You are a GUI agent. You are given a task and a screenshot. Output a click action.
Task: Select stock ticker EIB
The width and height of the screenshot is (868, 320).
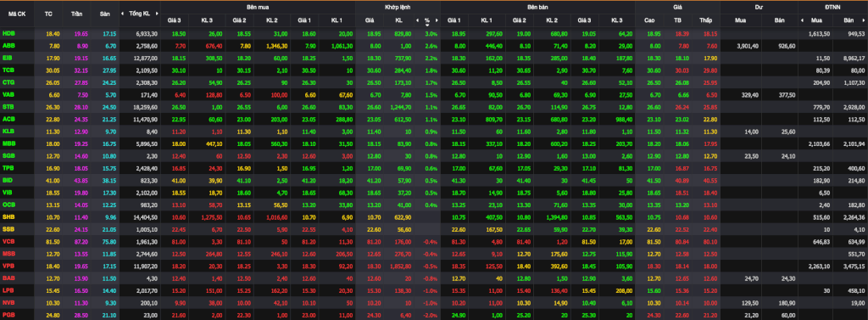[x=8, y=59]
